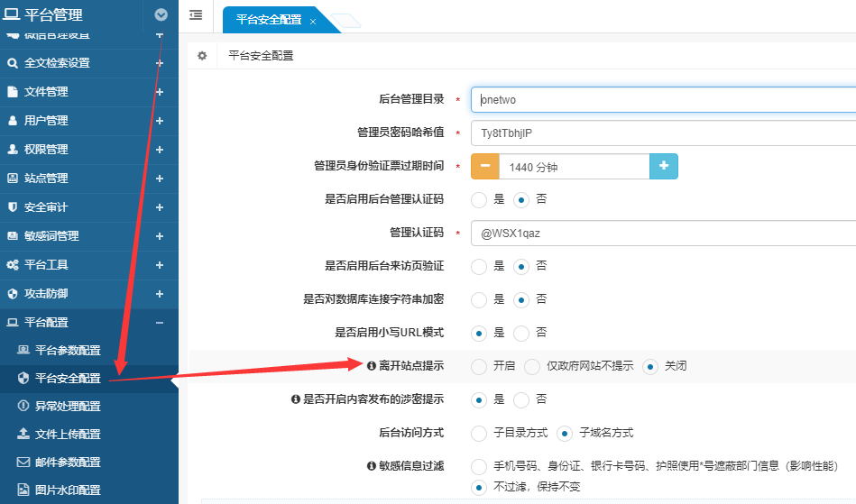This screenshot has width=856, height=504.
Task: Choose 子目录方式 for 后台访问方式
Action: (x=480, y=433)
